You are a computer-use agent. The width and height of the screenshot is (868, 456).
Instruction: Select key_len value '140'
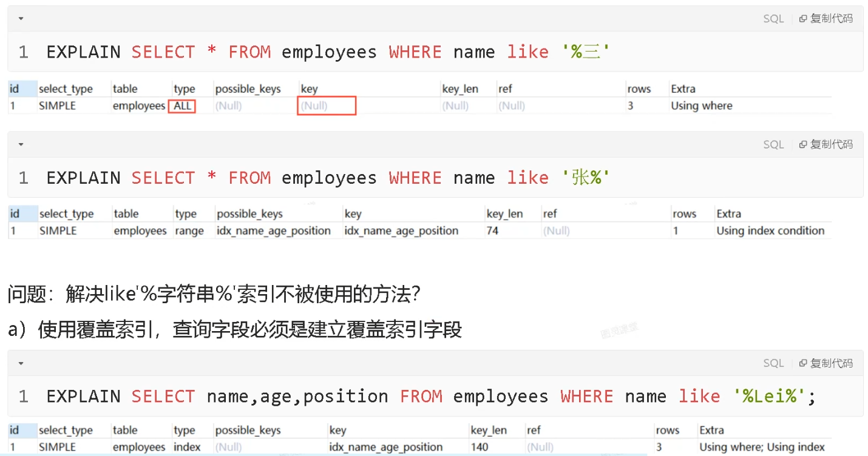click(x=480, y=447)
